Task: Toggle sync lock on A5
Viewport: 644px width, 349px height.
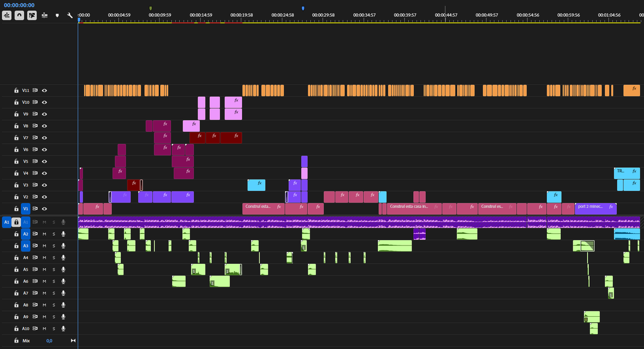Action: click(35, 269)
